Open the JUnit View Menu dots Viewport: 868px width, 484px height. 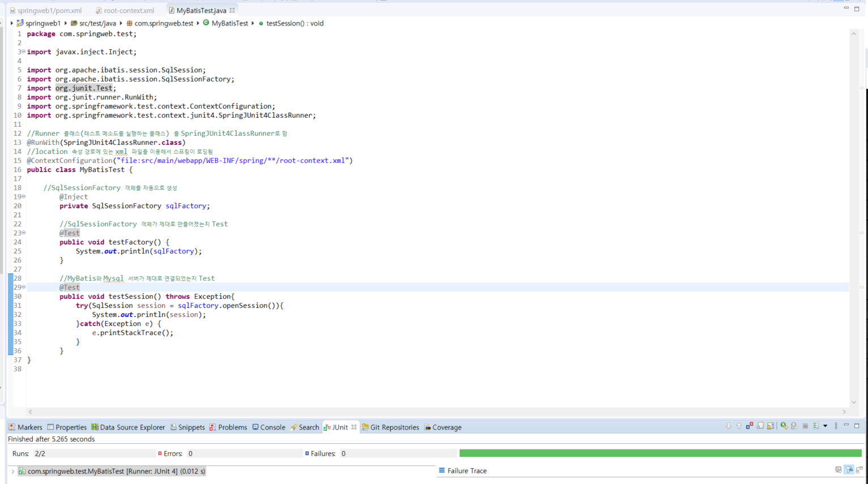coord(836,426)
